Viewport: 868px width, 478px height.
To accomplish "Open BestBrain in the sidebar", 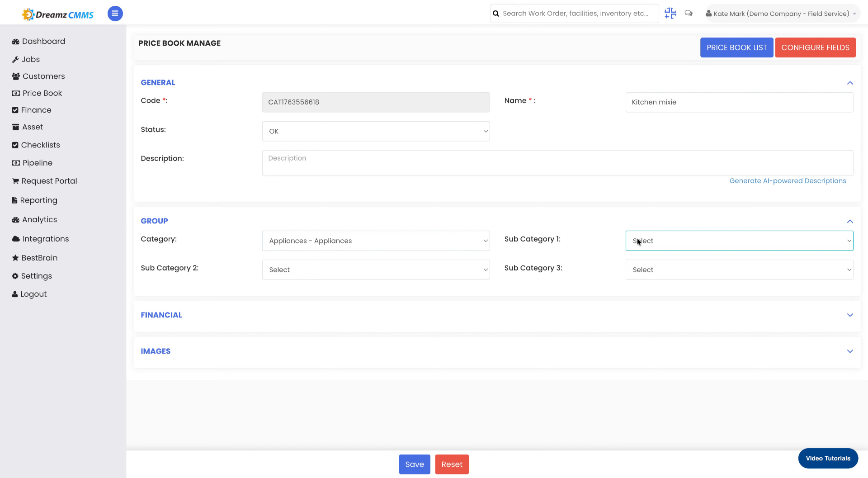I will pyautogui.click(x=39, y=258).
